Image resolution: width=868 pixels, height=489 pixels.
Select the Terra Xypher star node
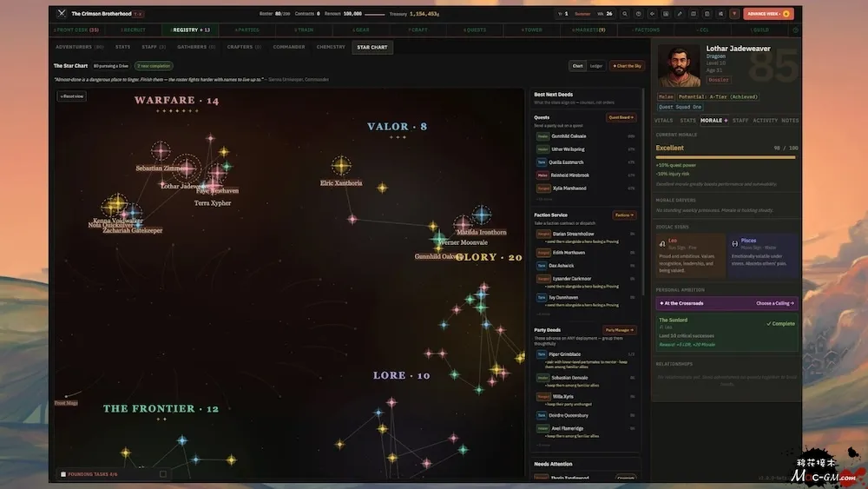point(213,186)
